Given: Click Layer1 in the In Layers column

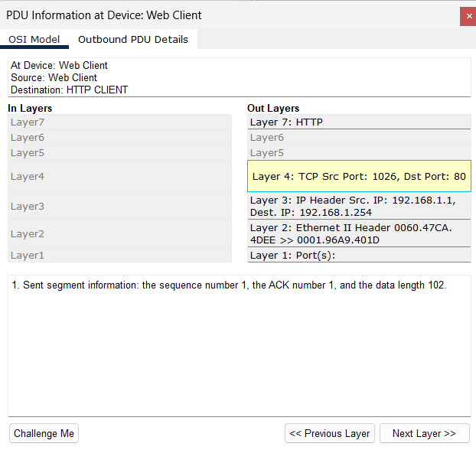Looking at the screenshot, I should 119,255.
